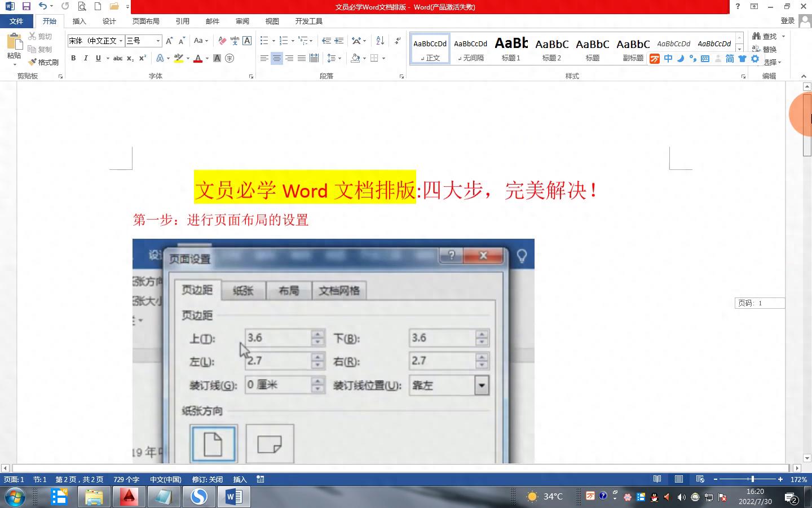Toggle italic formatting
Viewport: 812px width, 508px height.
86,58
